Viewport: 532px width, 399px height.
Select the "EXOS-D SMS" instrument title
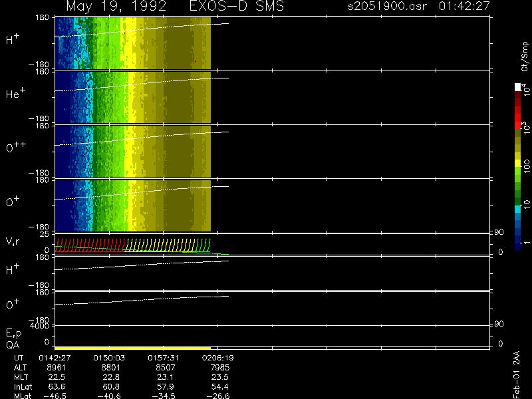[237, 6]
